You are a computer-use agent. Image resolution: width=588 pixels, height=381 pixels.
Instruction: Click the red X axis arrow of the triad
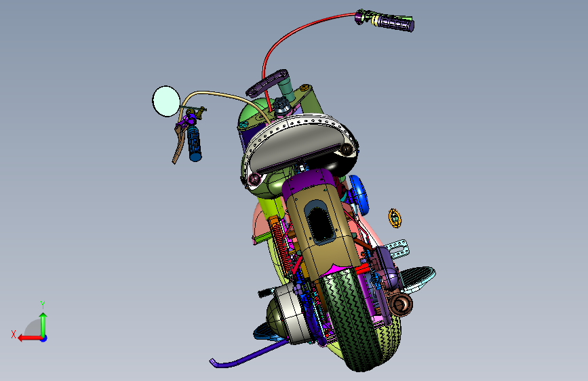click(30, 338)
